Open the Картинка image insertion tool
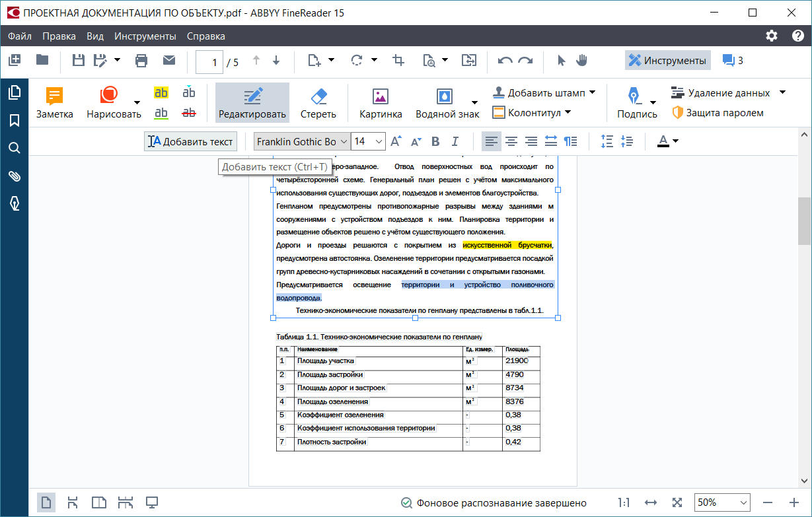The width and height of the screenshot is (812, 517). [380, 102]
